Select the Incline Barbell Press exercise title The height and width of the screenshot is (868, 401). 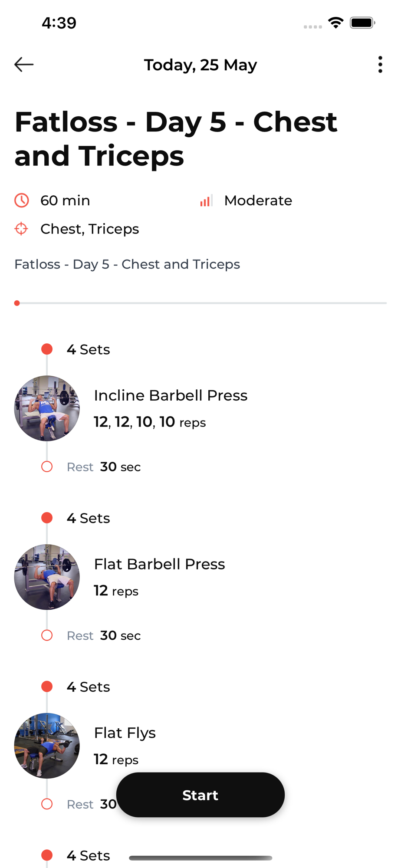[x=171, y=395]
